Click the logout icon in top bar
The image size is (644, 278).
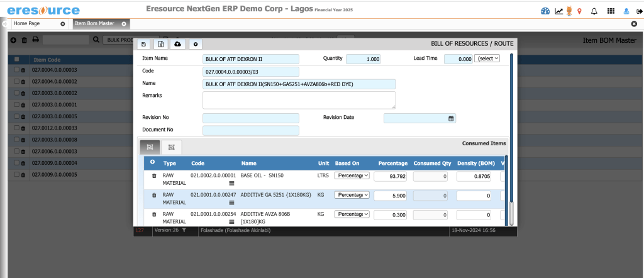[x=638, y=11]
